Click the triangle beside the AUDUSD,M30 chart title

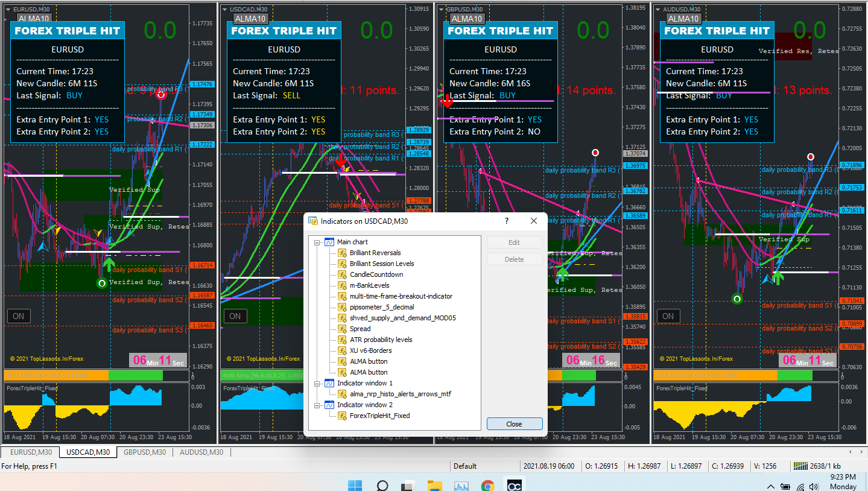[657, 9]
